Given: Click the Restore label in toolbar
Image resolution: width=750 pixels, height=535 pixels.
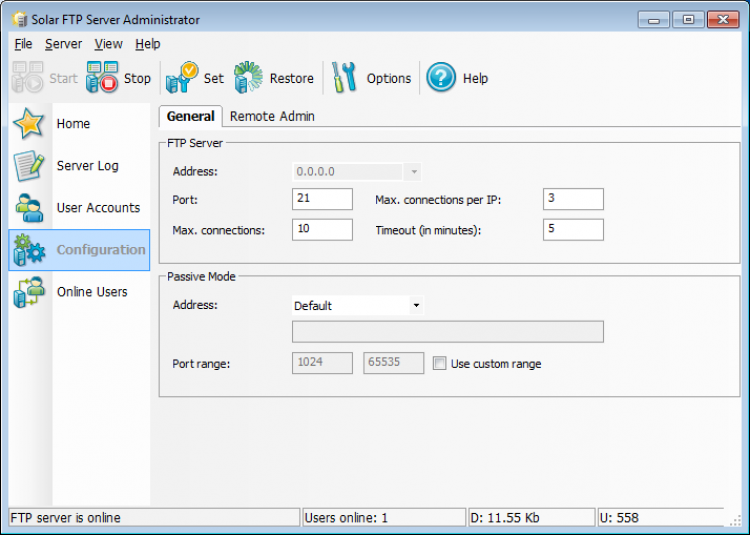Looking at the screenshot, I should pyautogui.click(x=291, y=78).
